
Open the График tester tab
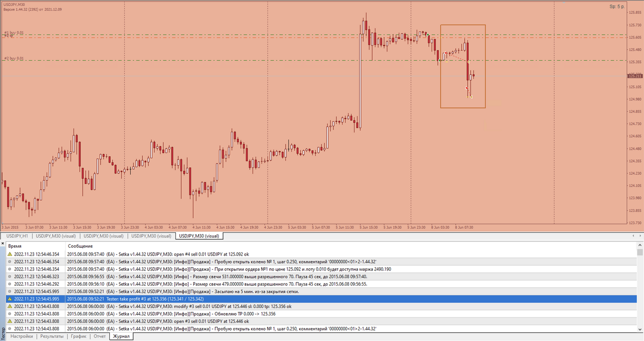78,337
